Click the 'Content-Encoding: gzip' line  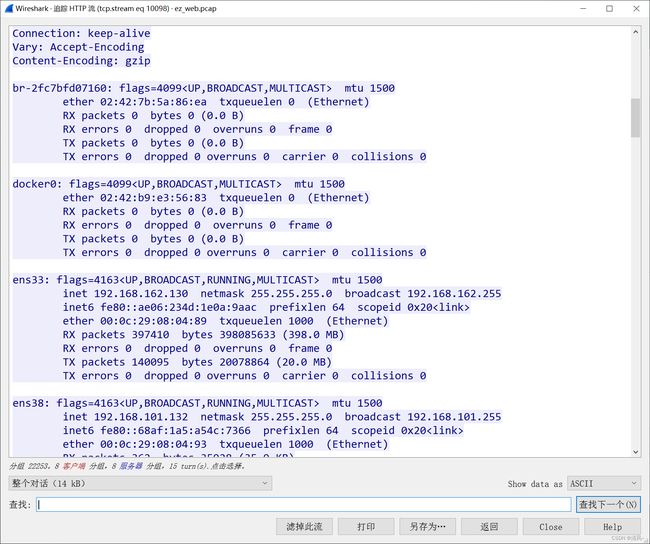click(x=81, y=61)
